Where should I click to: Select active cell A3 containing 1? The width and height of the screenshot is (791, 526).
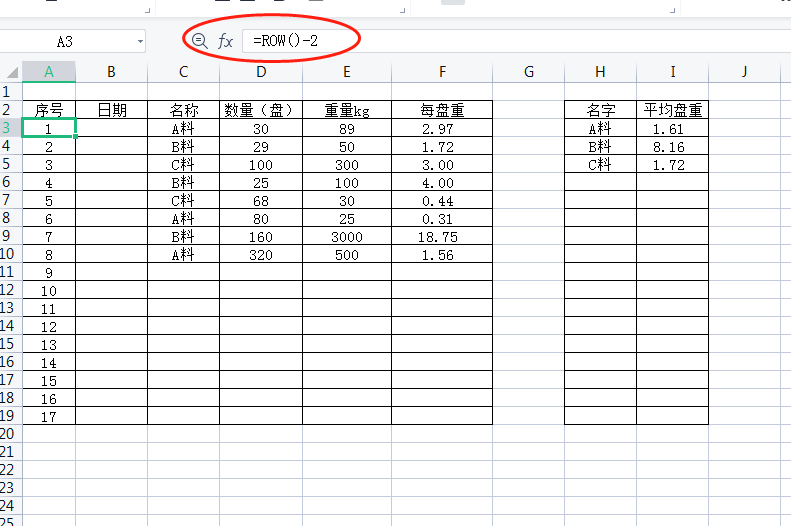pyautogui.click(x=49, y=128)
